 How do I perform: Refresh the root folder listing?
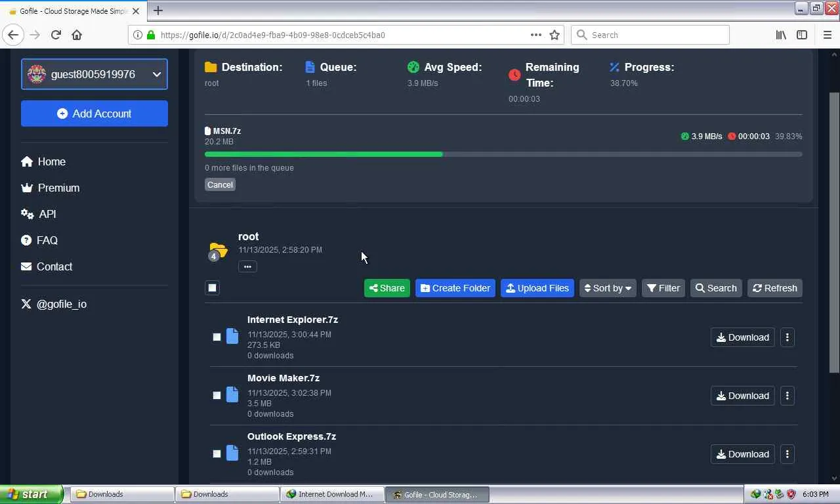(x=775, y=288)
